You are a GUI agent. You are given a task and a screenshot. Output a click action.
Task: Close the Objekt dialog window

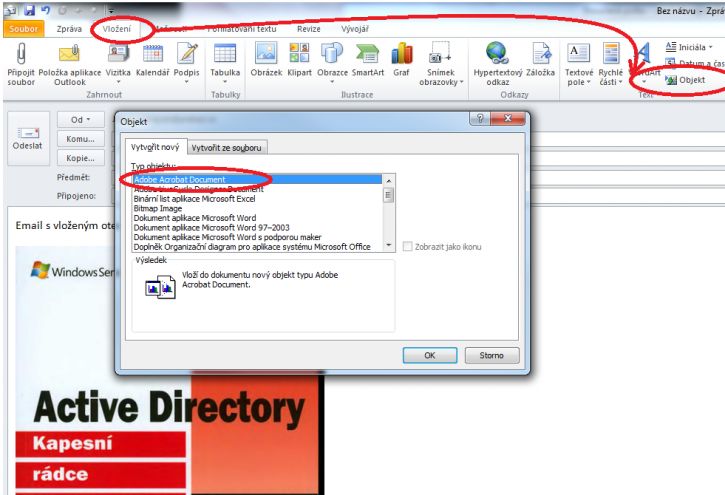508,118
